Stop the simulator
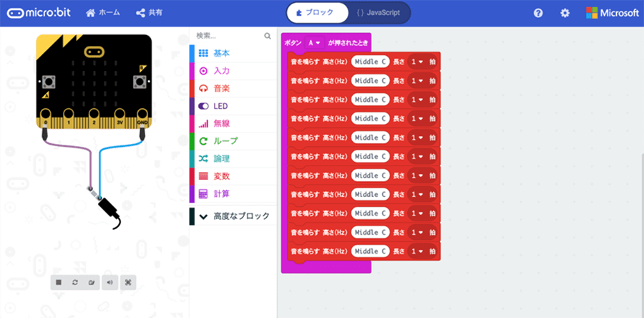This screenshot has height=318, width=644. [59, 282]
